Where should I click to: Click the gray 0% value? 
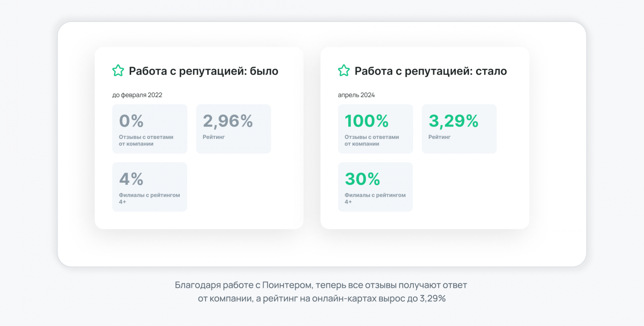pos(131,121)
